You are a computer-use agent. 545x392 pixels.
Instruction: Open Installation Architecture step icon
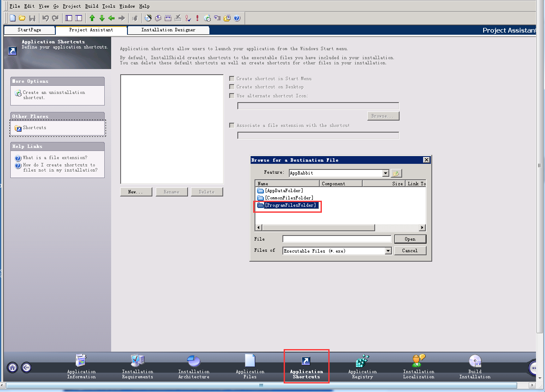(194, 361)
